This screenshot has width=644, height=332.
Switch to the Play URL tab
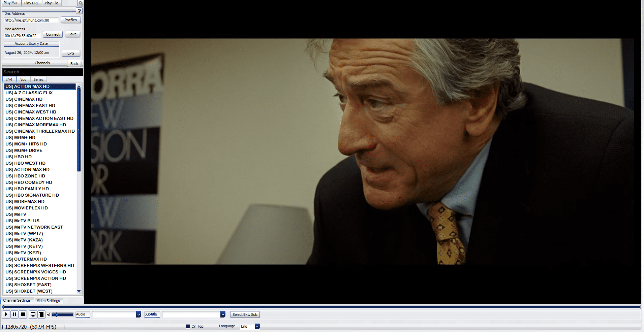(x=31, y=3)
